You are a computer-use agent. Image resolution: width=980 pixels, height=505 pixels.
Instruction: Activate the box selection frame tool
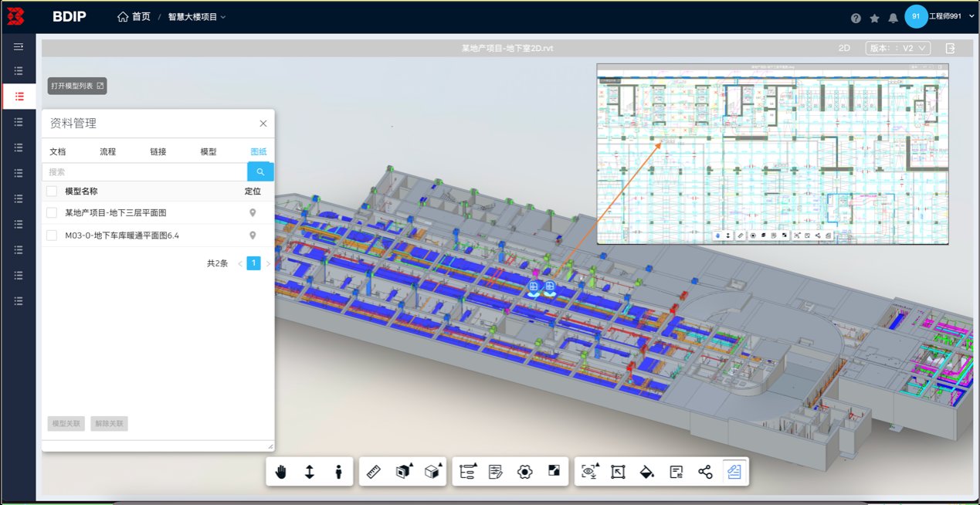pos(618,472)
